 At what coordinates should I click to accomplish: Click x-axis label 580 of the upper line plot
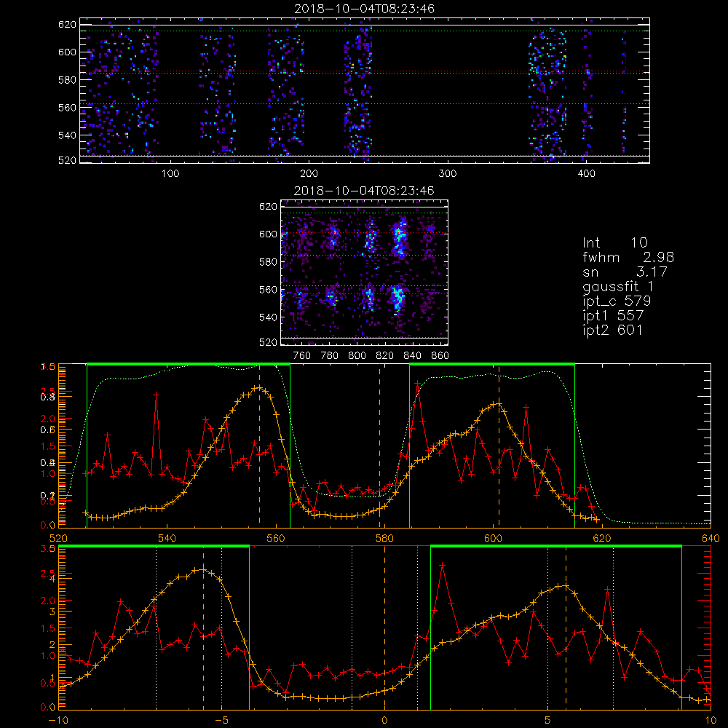(x=384, y=538)
